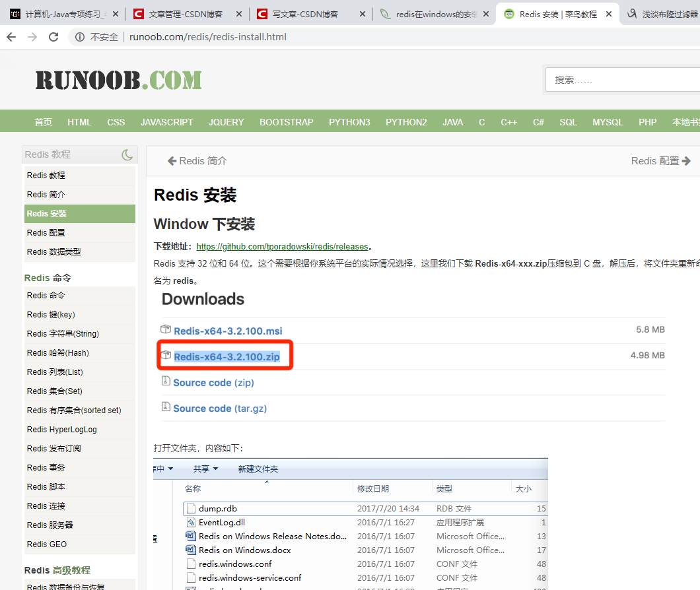Close the 写文章-CSDN博客 tab
Image resolution: width=700 pixels, height=590 pixels.
pos(363,15)
